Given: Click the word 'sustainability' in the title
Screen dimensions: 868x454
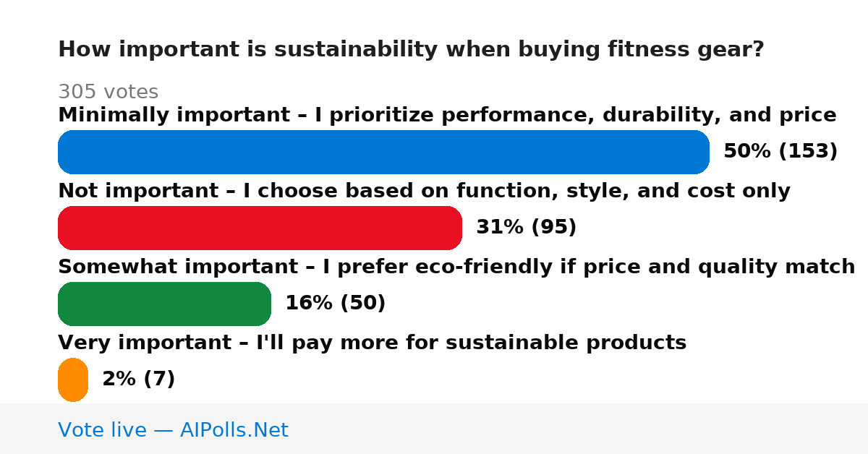Looking at the screenshot, I should [x=356, y=50].
